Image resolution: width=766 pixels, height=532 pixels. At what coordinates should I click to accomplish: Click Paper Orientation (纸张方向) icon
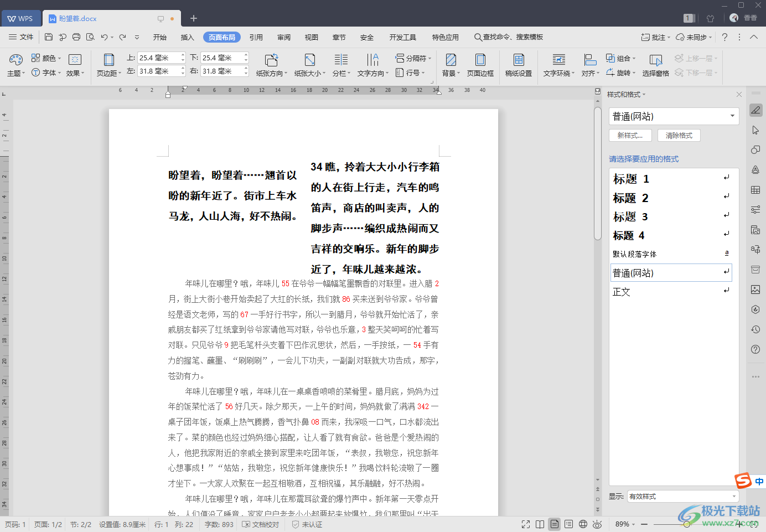point(271,60)
